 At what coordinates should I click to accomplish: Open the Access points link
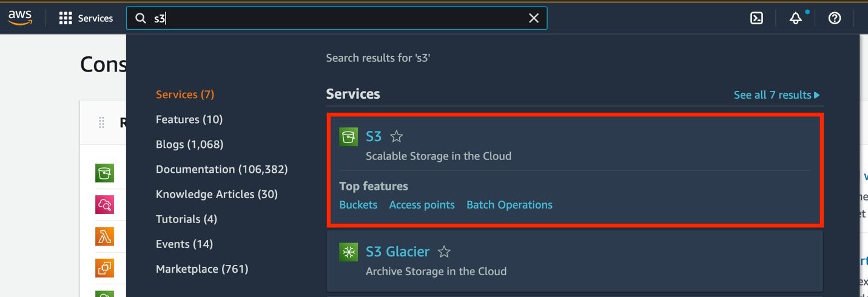(x=422, y=205)
